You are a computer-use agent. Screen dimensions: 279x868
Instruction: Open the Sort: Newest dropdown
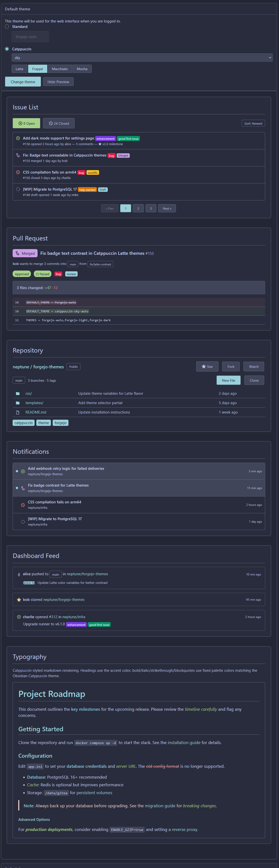click(x=253, y=124)
